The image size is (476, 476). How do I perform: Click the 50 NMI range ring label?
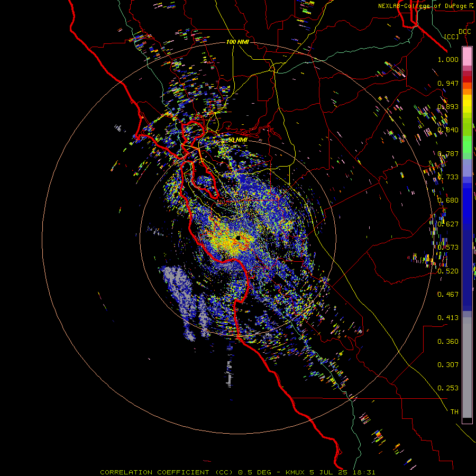237,140
